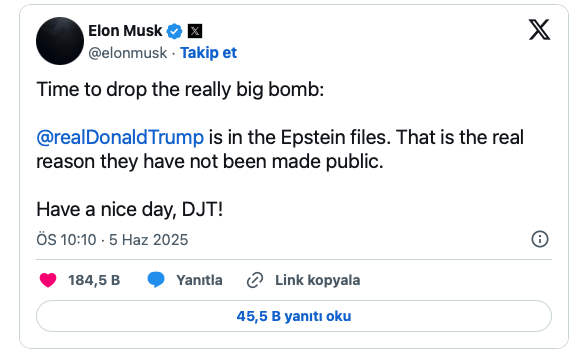This screenshot has height=361, width=576.
Task: Click the blue reply bubble icon
Action: pos(156,280)
